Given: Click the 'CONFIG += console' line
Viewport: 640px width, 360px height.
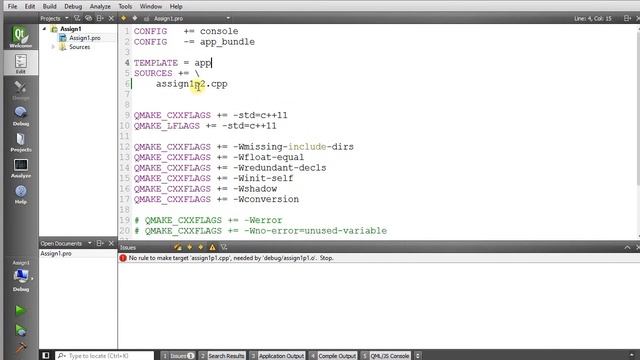Looking at the screenshot, I should (186, 31).
